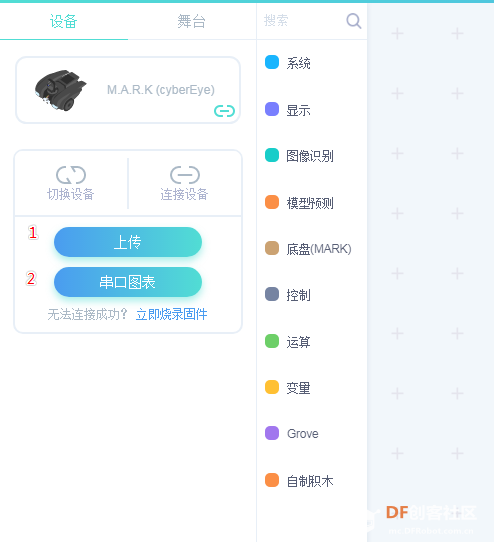
Task: Select the purple 显示 category dot
Action: click(272, 109)
